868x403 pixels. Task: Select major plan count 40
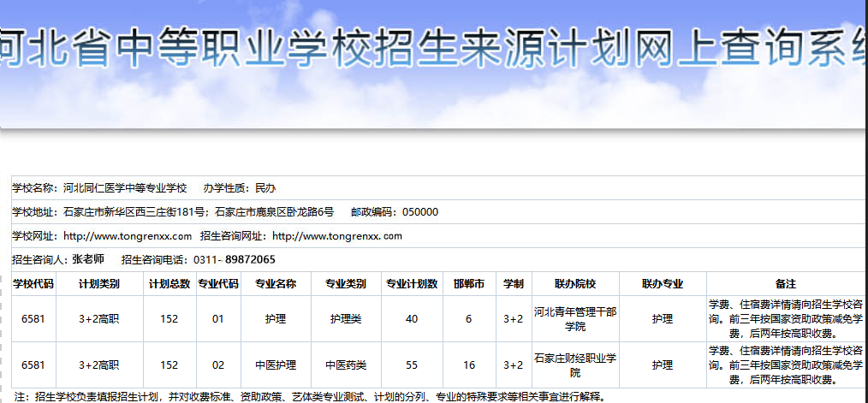pyautogui.click(x=411, y=319)
